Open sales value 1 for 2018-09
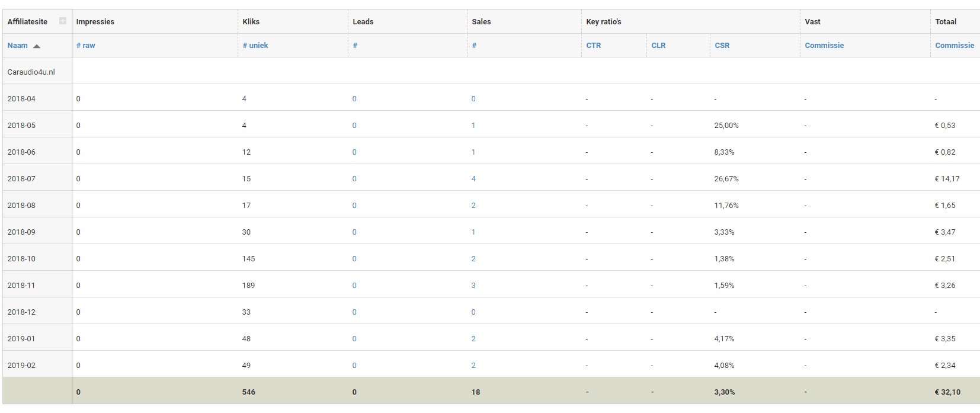 [473, 232]
